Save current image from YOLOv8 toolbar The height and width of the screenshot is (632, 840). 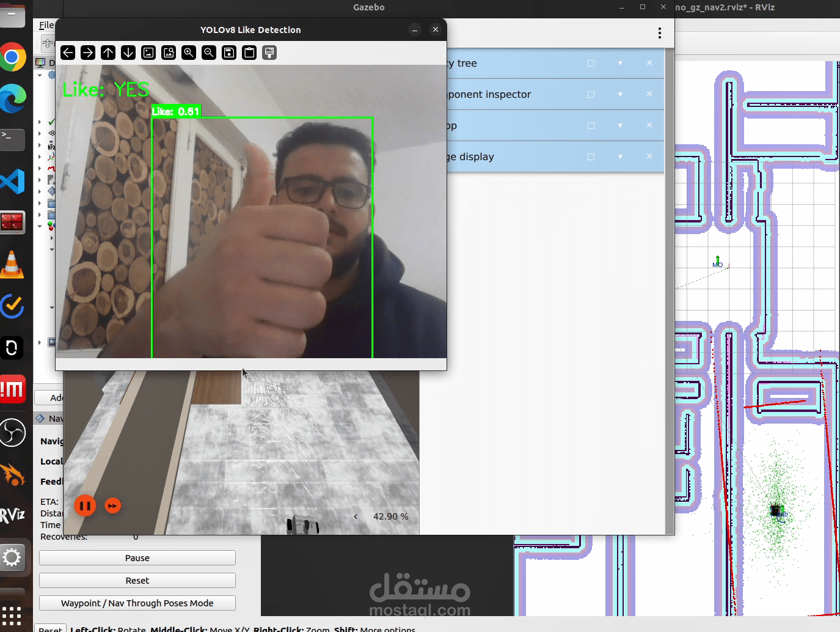pos(229,53)
